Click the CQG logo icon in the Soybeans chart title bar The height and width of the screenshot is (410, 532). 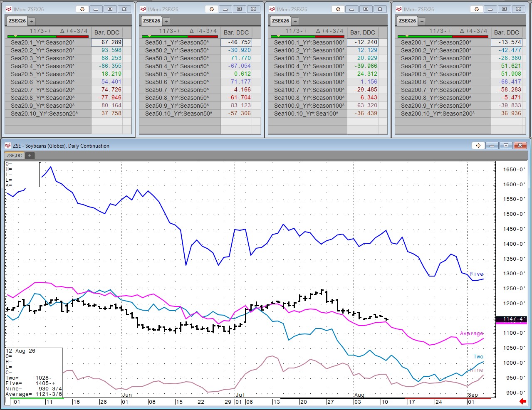[8, 146]
